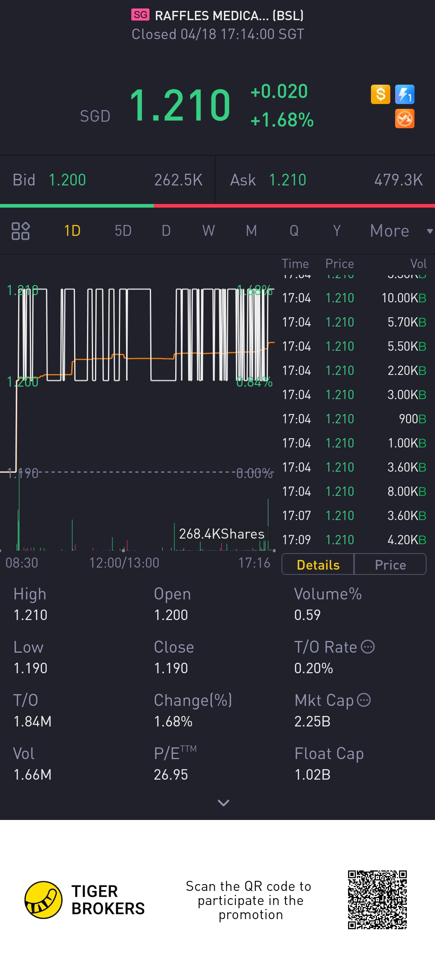Select the 1D chart tab
Screen dimensions: 435x980
click(72, 231)
